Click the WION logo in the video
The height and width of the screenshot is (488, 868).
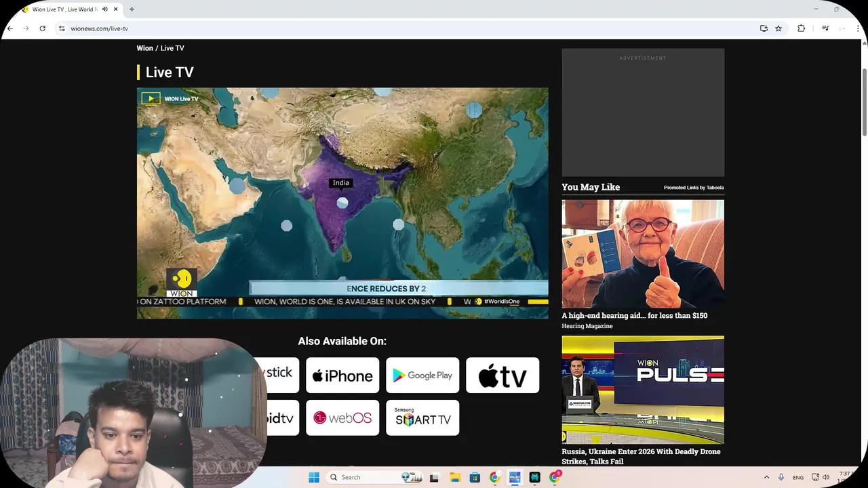click(182, 283)
